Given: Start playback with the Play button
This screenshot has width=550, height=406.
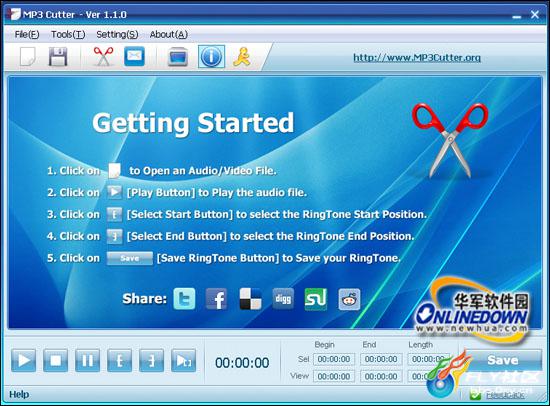Looking at the screenshot, I should point(24,360).
